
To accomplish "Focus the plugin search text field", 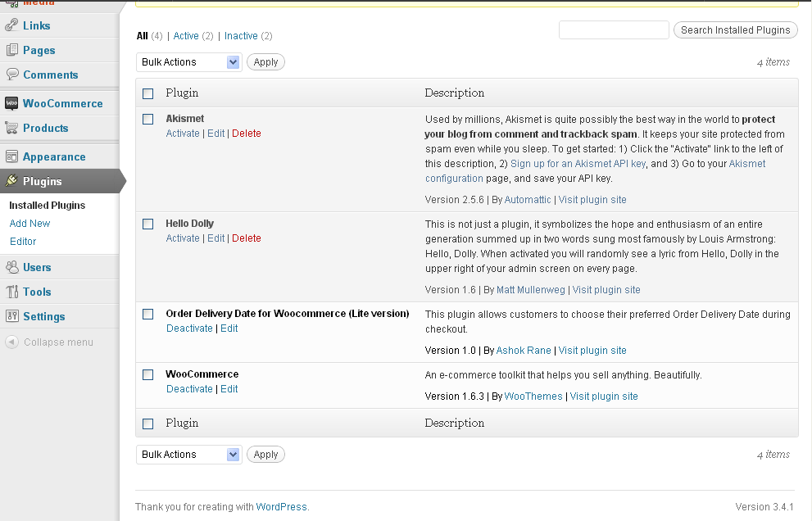I will click(614, 30).
